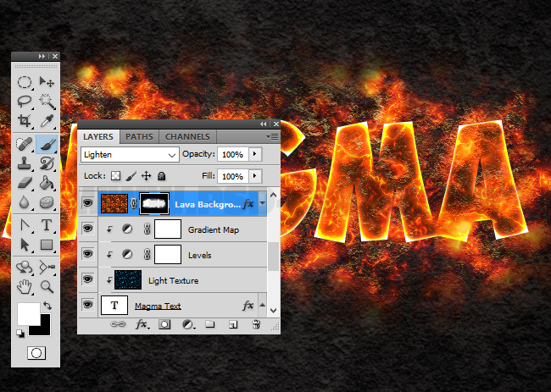Select the Brush tool

coord(47,144)
